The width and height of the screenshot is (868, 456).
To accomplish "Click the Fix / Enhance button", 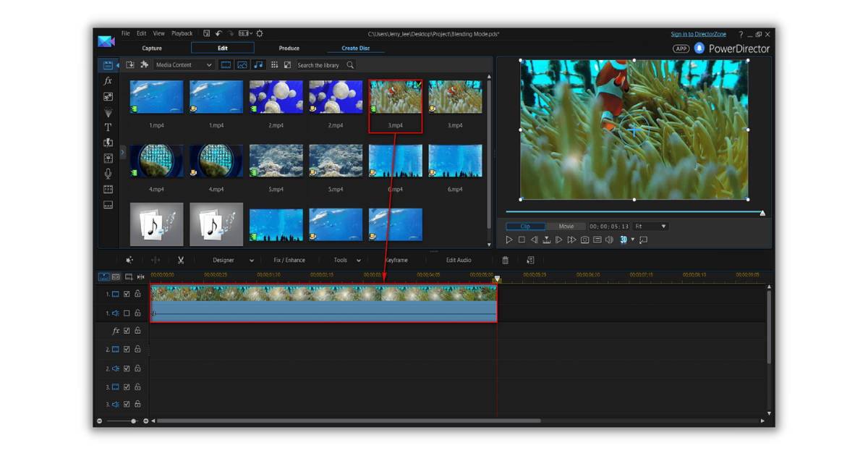I will 288,260.
